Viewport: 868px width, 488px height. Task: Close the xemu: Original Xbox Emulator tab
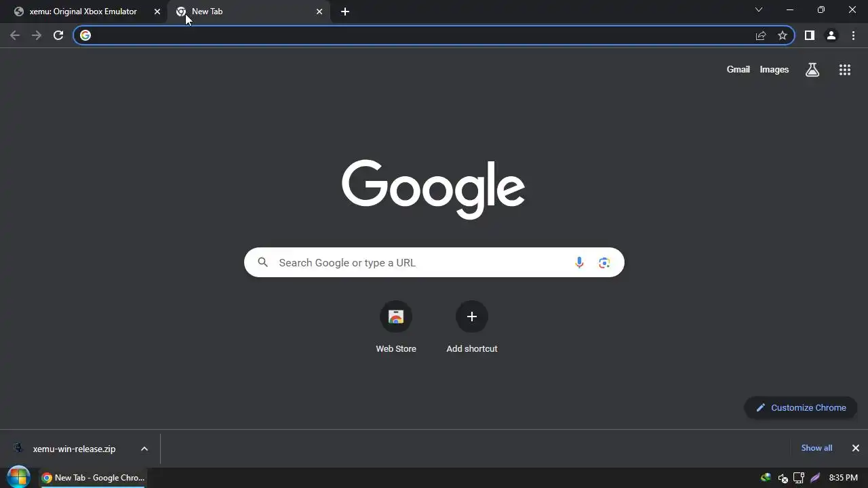157,12
